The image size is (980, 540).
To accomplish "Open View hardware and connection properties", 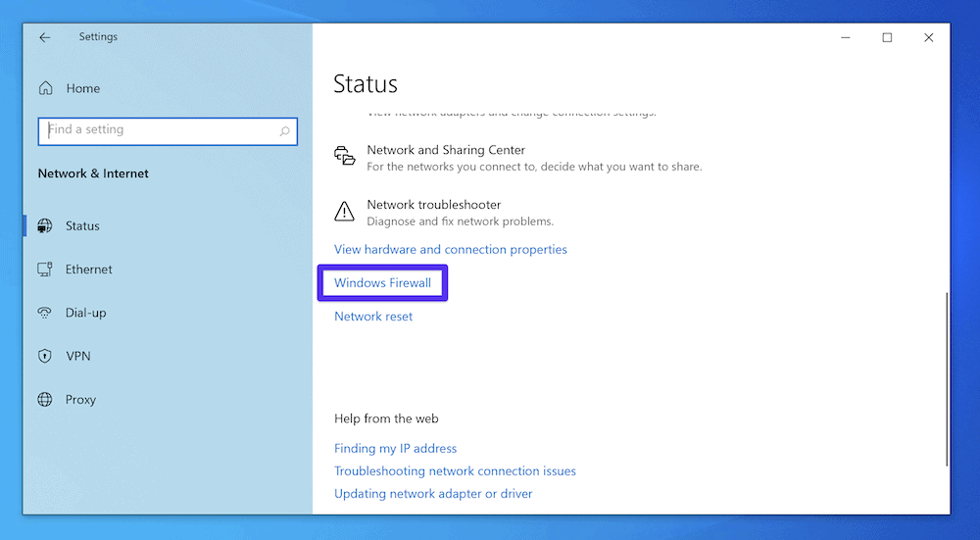I will tap(450, 250).
